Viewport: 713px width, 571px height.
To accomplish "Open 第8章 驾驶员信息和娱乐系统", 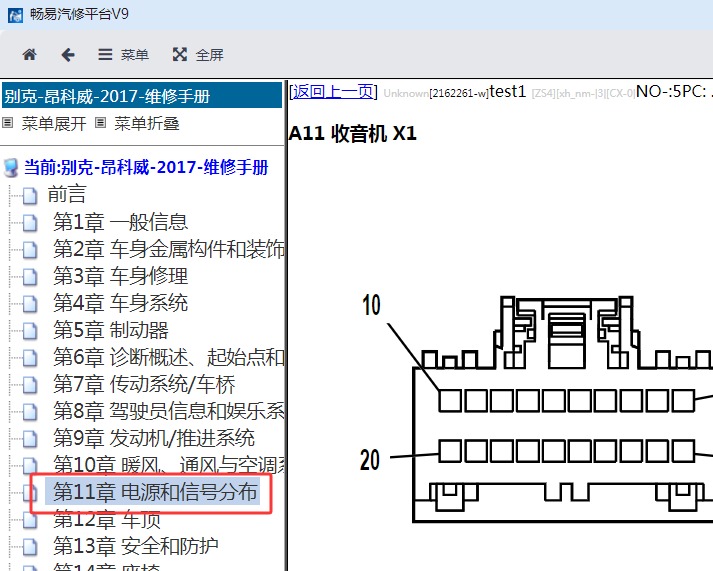I will point(169,411).
